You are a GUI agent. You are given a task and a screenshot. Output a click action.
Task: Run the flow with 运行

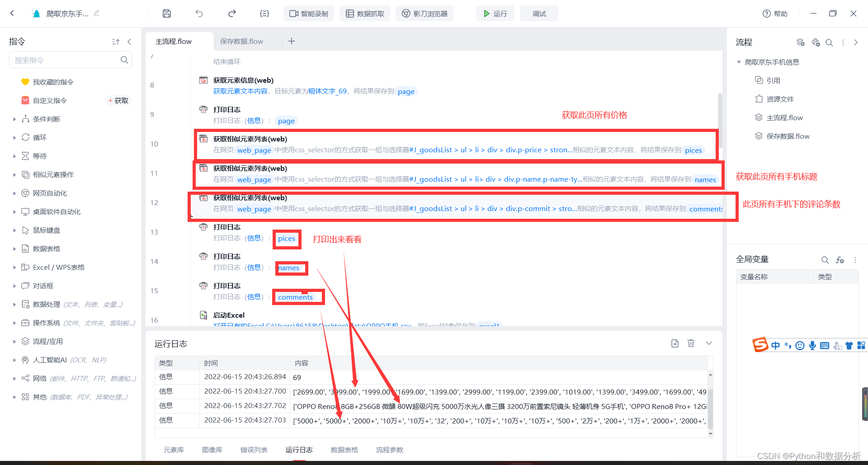pyautogui.click(x=495, y=14)
